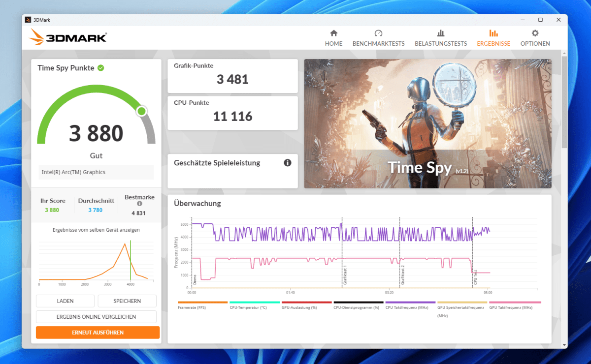This screenshot has width=591, height=364.
Task: Click the CPU Test marker in the chart
Action: point(475,278)
